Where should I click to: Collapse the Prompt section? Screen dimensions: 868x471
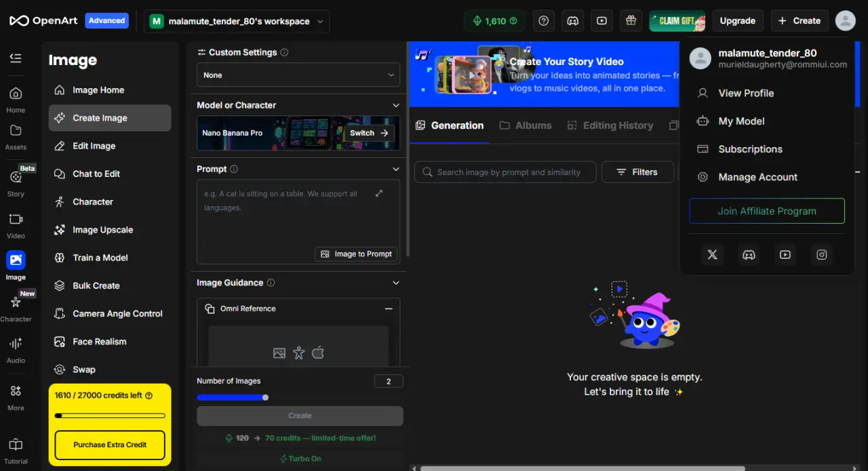coord(396,169)
